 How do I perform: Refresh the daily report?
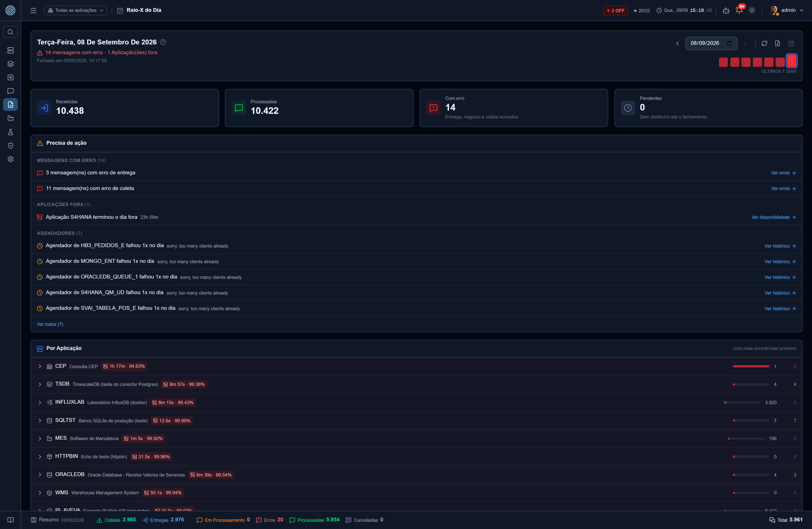tap(764, 43)
